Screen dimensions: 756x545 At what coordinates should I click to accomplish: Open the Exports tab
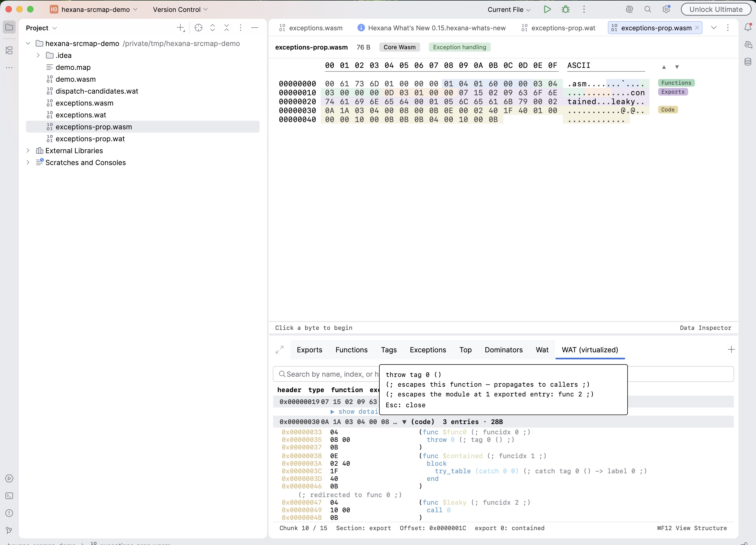[x=309, y=350]
